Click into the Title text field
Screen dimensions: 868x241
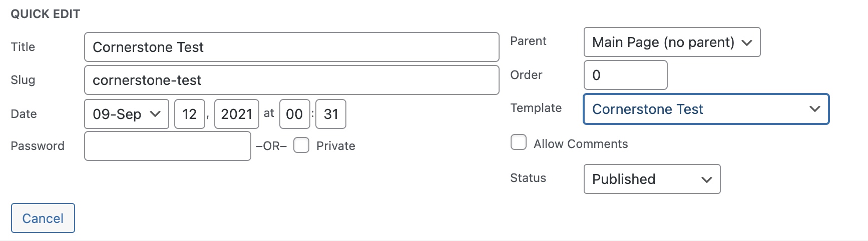click(291, 47)
